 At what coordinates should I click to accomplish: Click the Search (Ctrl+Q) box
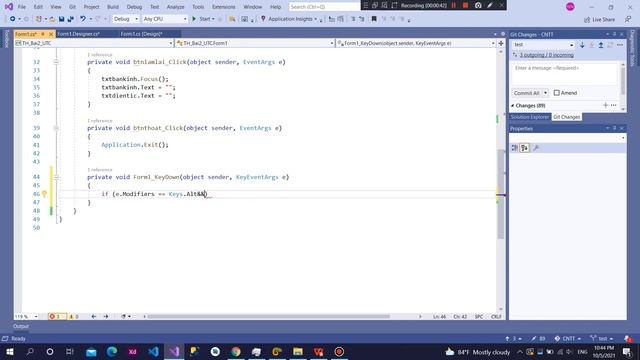pos(324,7)
